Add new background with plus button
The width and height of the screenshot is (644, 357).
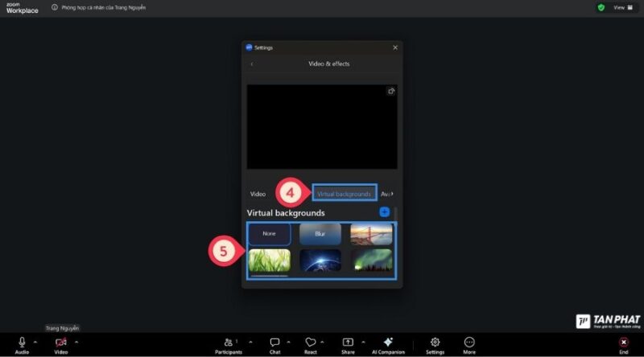tap(384, 212)
